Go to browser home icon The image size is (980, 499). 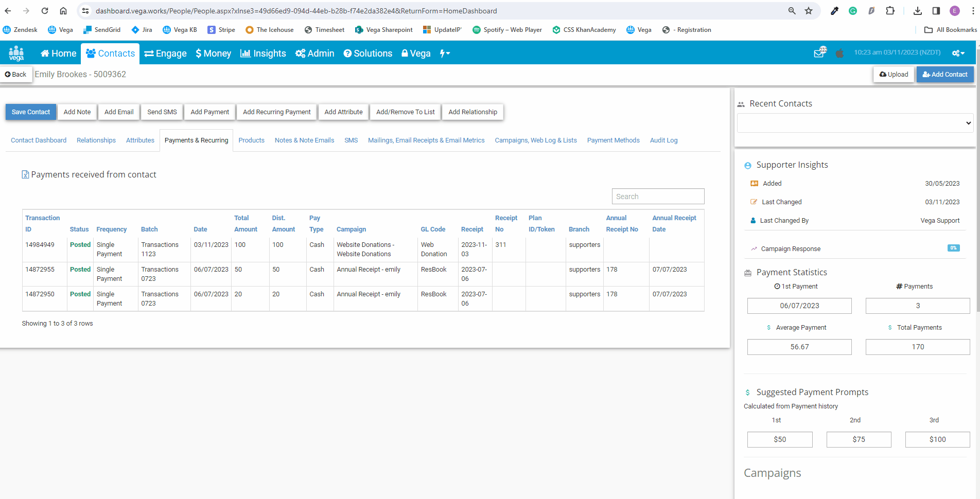point(63,11)
